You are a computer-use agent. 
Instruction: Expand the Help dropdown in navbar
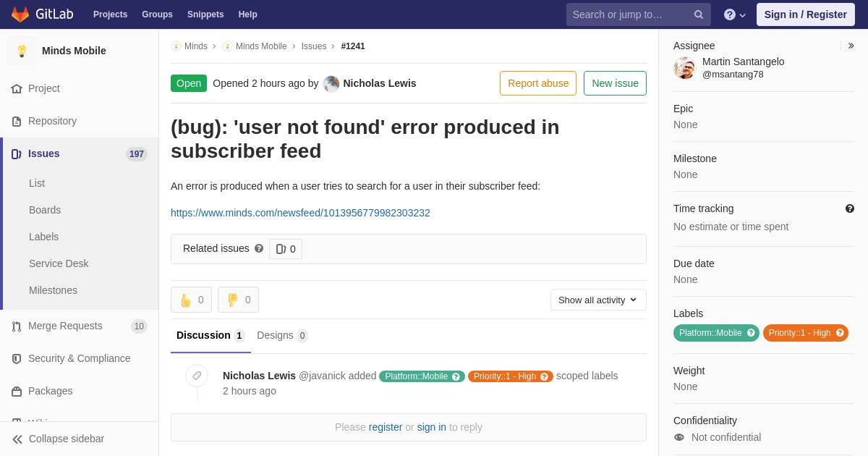pos(734,14)
